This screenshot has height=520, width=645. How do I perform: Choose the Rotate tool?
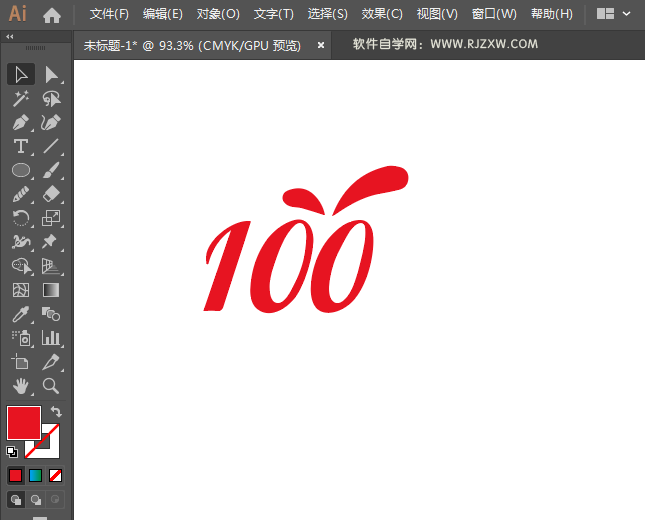(21, 218)
